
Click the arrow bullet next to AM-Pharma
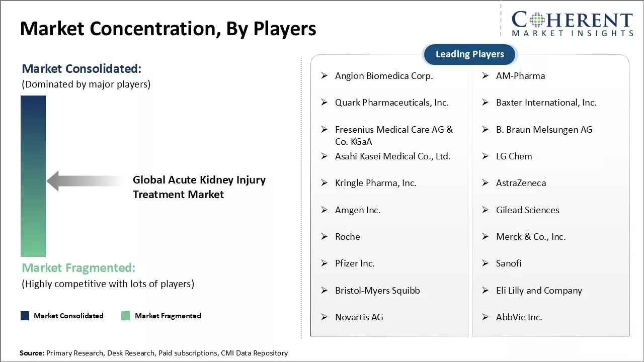[486, 76]
